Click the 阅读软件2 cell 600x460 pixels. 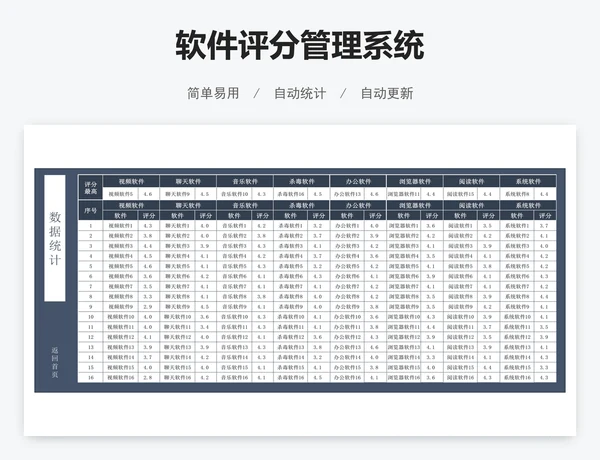(x=461, y=236)
